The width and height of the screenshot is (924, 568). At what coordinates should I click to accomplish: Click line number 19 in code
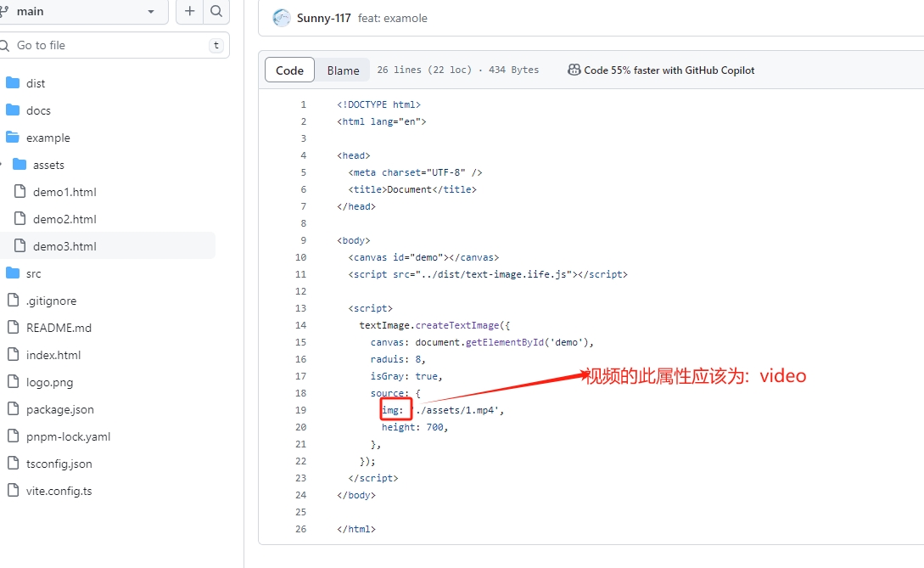pyautogui.click(x=301, y=410)
